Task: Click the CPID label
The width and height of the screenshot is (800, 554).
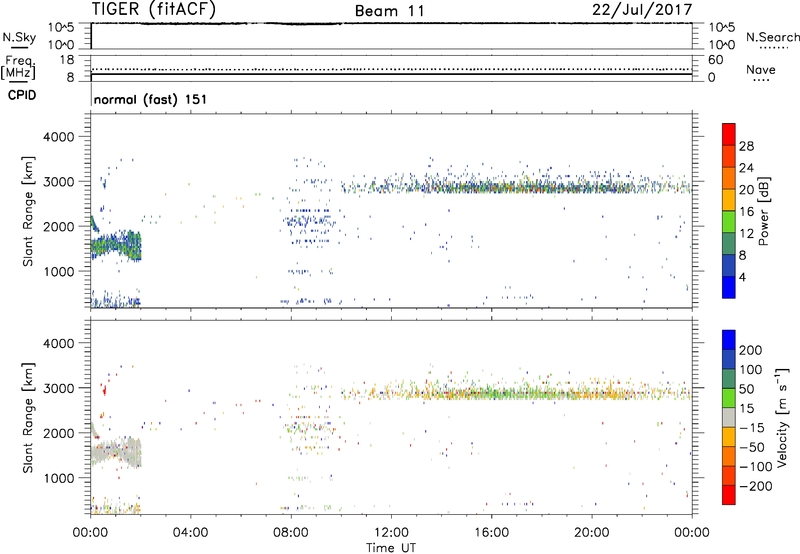Action: [22, 95]
